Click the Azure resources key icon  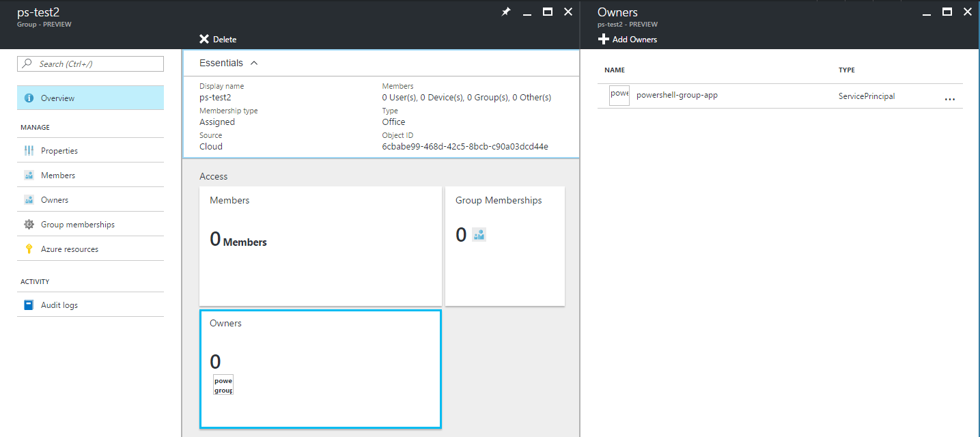point(29,249)
